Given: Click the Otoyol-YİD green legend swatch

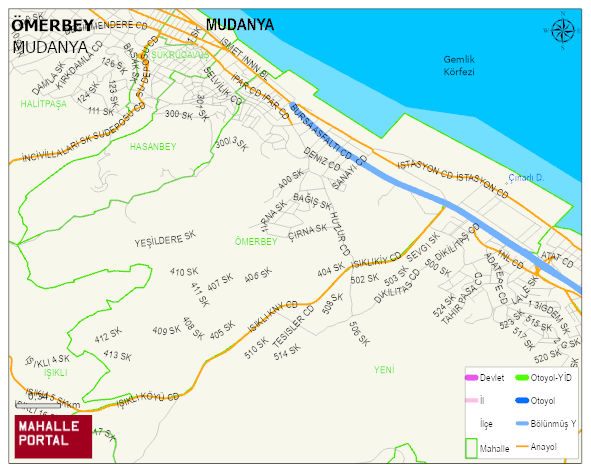Looking at the screenshot, I should click(x=522, y=377).
